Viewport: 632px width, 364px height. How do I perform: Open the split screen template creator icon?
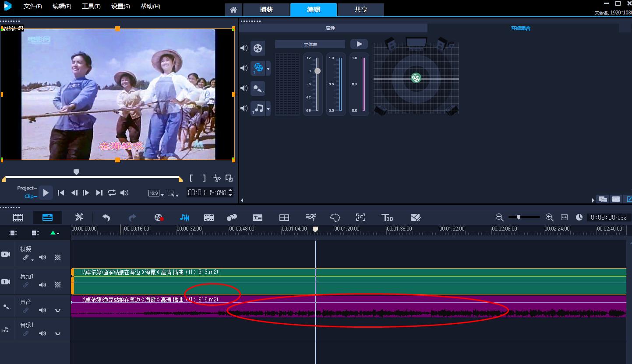tap(416, 217)
